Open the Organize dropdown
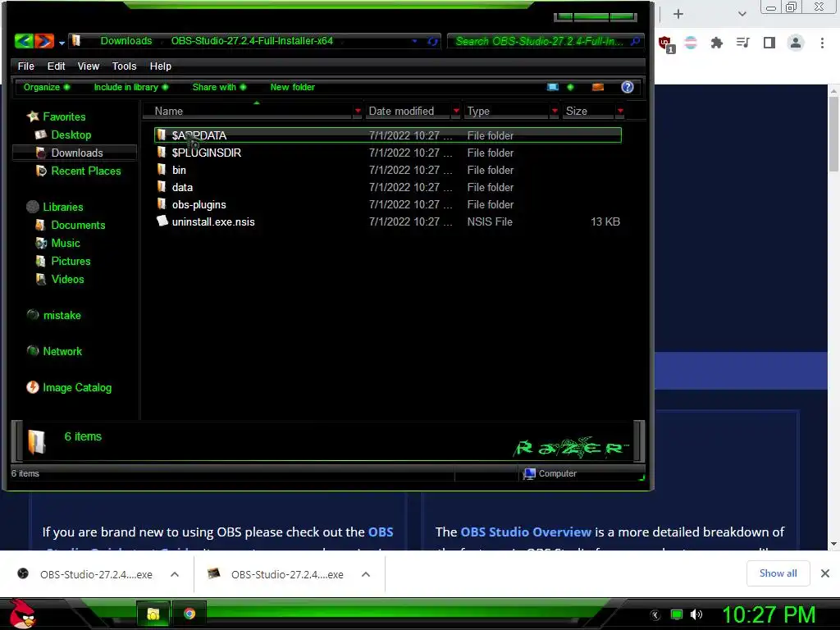840x630 pixels. 47,87
